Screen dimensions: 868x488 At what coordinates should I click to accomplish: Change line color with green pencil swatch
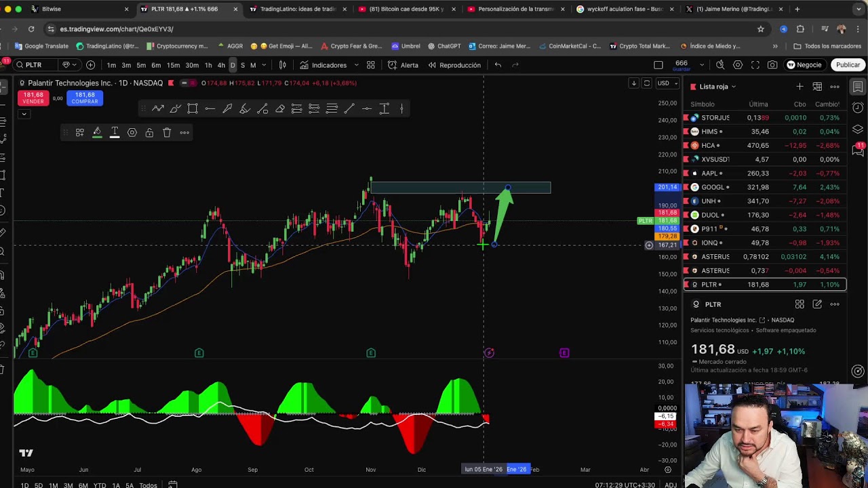tap(97, 133)
